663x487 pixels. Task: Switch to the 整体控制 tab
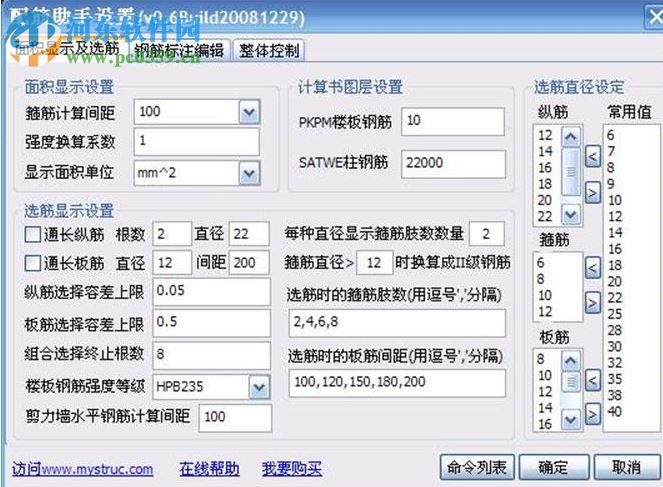pos(269,51)
